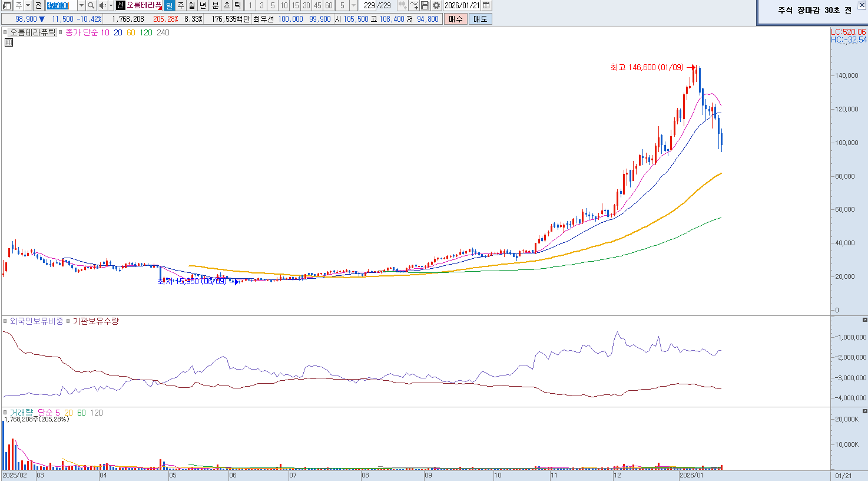The image size is (868, 481).
Task: Click the stock search magnifier icon
Action: pos(91,5)
